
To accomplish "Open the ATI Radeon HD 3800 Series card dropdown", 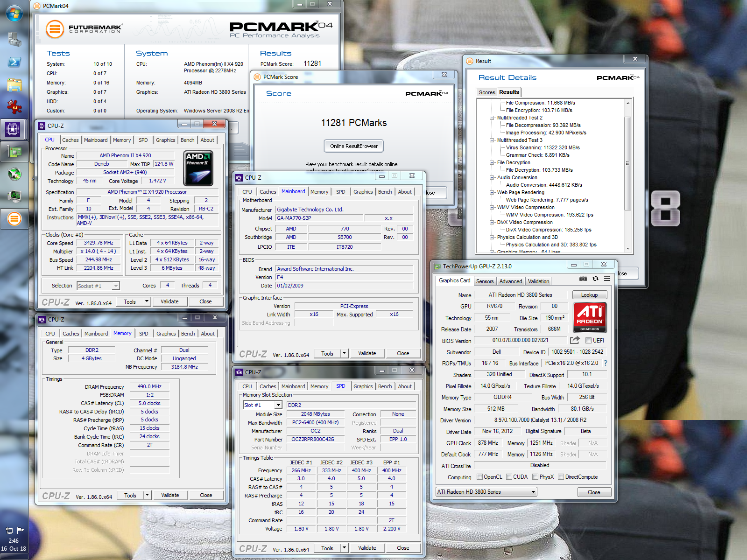I will (486, 492).
